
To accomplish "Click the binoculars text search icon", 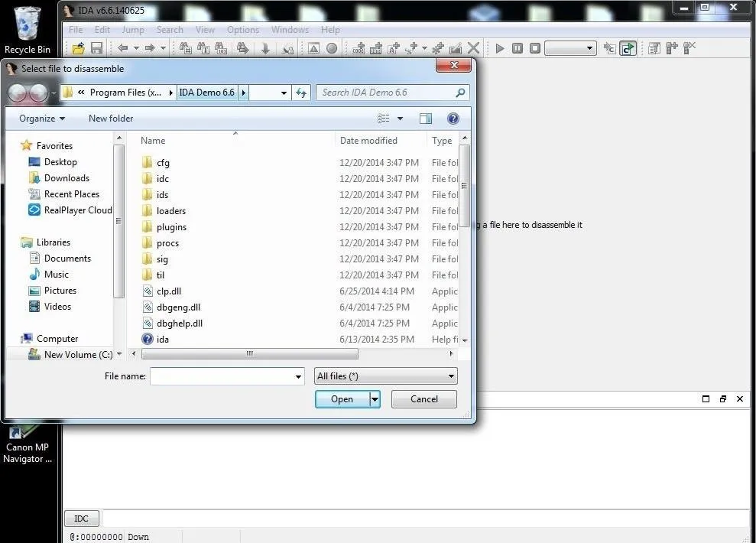I will pyautogui.click(x=203, y=47).
